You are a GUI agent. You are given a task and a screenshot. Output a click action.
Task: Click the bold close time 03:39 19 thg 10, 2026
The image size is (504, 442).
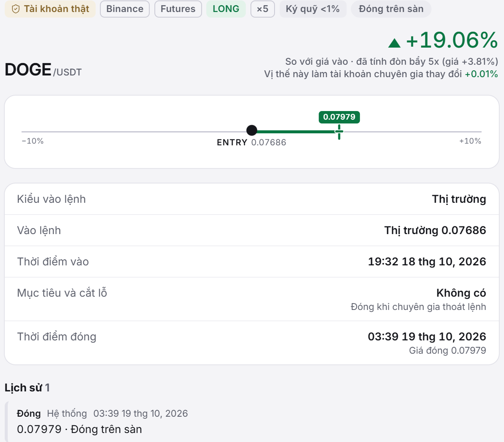coord(427,337)
